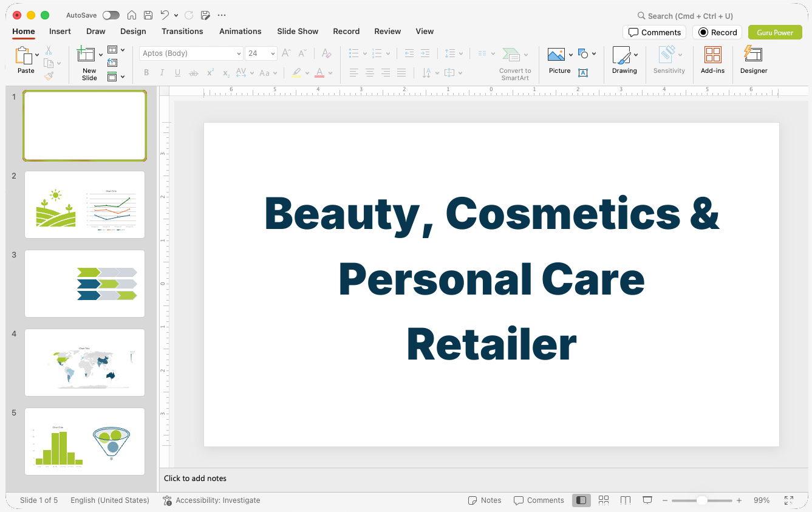
Task: Toggle Superscript formatting
Action: pyautogui.click(x=210, y=73)
